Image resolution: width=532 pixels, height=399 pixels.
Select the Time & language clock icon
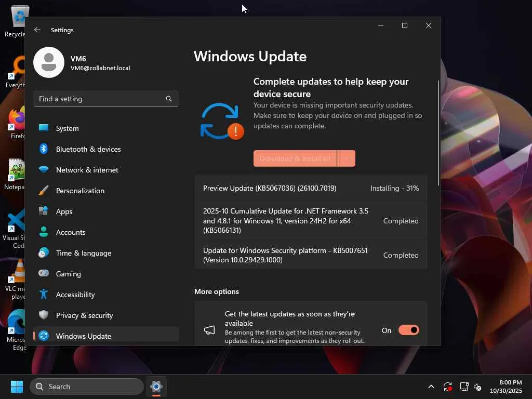point(44,253)
